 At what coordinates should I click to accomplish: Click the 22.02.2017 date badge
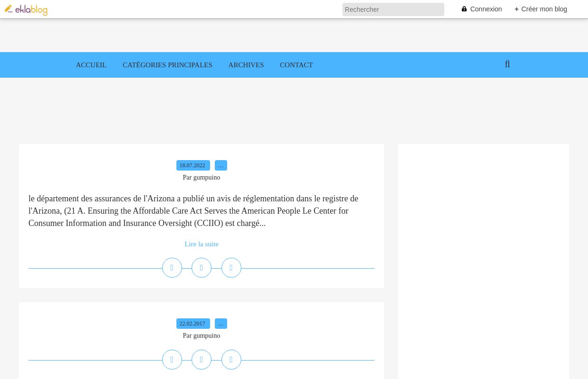pyautogui.click(x=193, y=324)
